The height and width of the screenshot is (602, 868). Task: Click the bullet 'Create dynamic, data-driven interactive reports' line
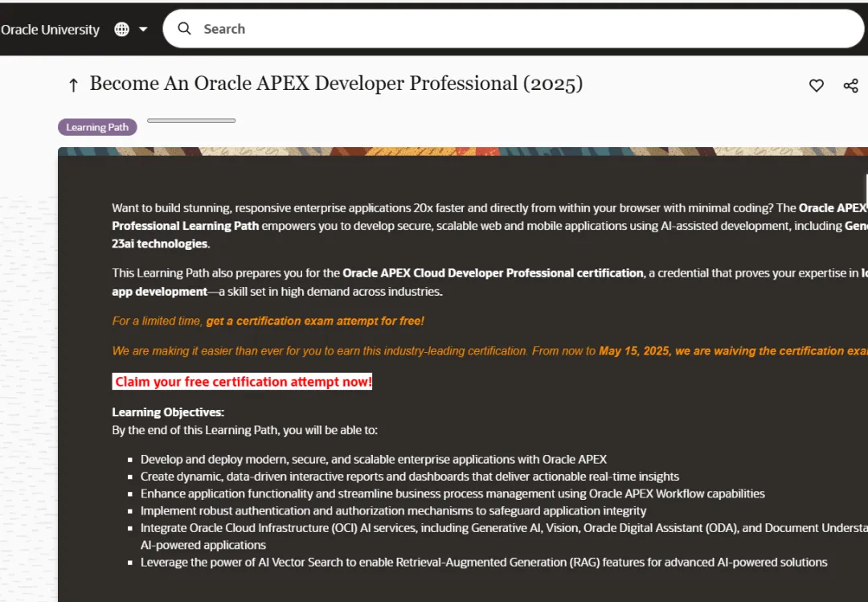(x=410, y=477)
